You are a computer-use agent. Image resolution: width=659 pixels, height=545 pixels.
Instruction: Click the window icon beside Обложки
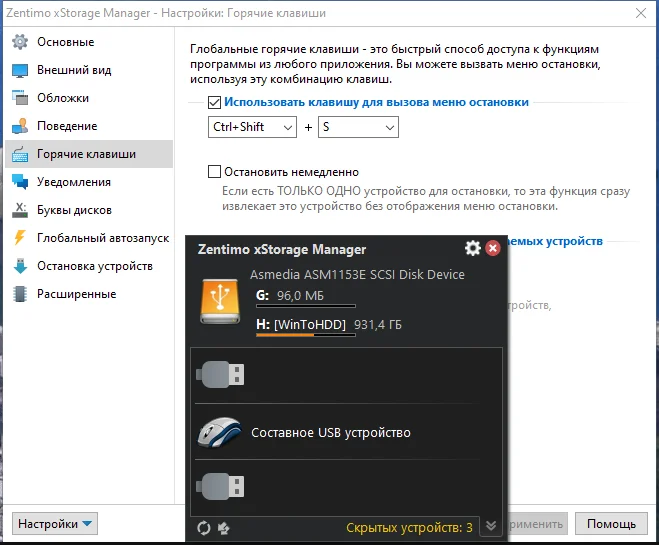click(20, 98)
